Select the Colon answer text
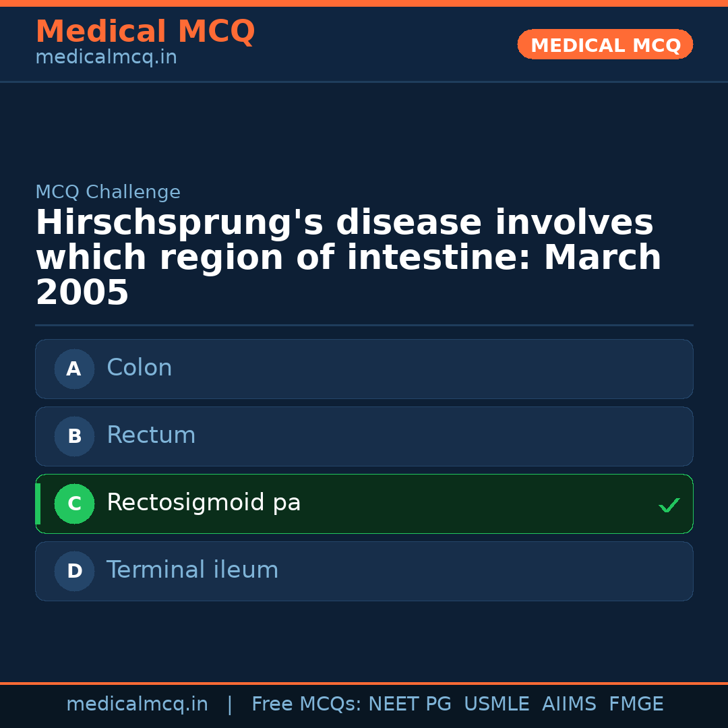This screenshot has height=728, width=728. [x=140, y=368]
